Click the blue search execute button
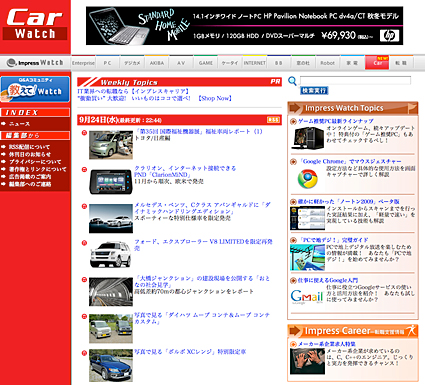Viewport: 425px width, 385px height. coord(314,90)
